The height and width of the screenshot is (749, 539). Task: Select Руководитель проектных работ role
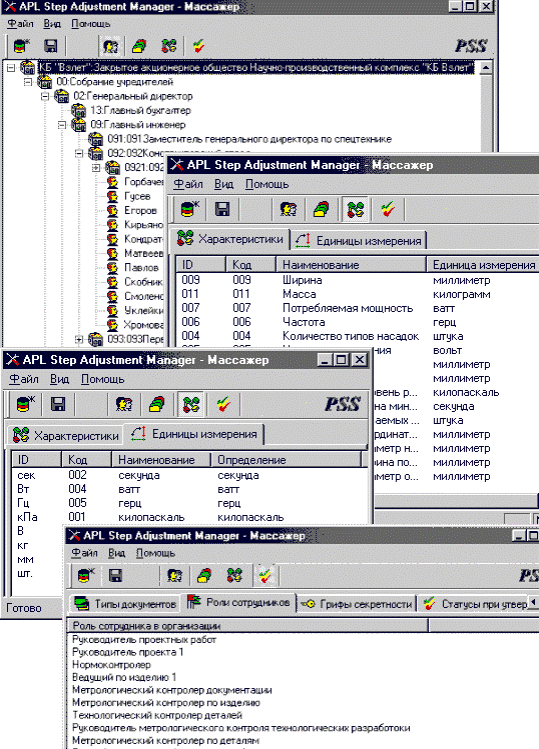144,640
